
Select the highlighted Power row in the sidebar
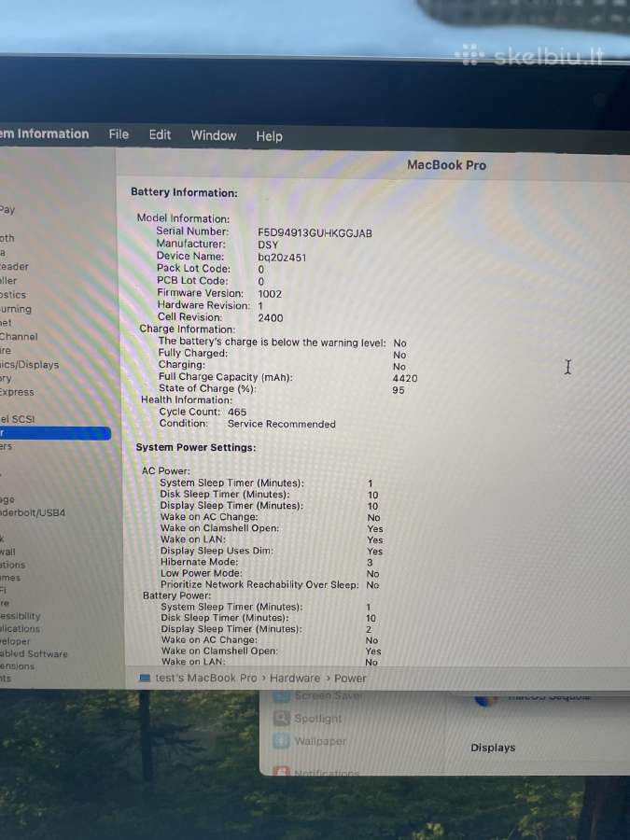tap(55, 433)
